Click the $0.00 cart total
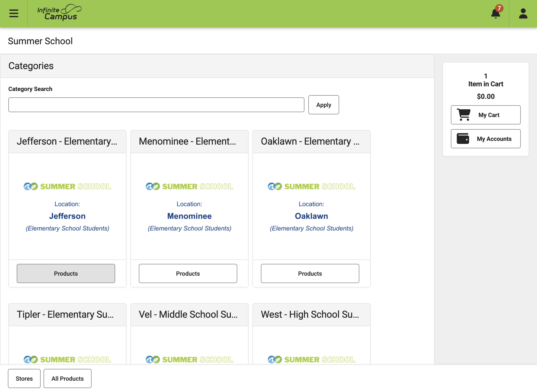This screenshot has height=392, width=537. (x=486, y=96)
